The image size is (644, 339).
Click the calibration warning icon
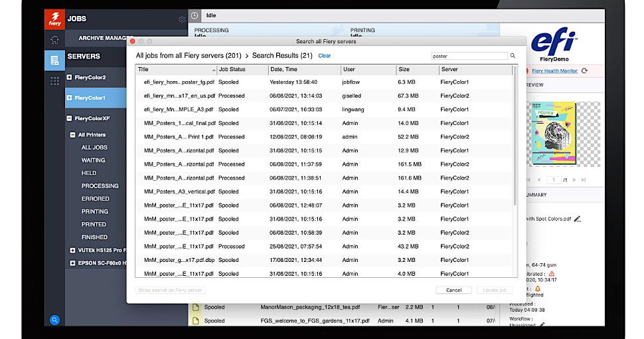pos(552,274)
